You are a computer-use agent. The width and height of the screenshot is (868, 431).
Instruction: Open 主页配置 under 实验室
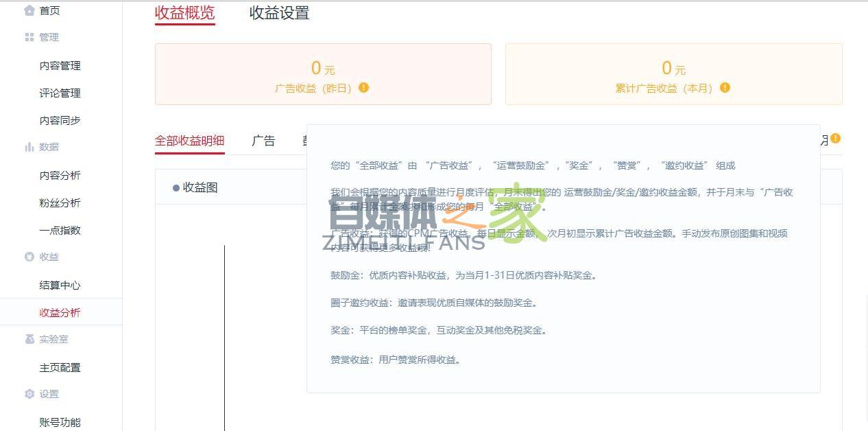(x=60, y=368)
